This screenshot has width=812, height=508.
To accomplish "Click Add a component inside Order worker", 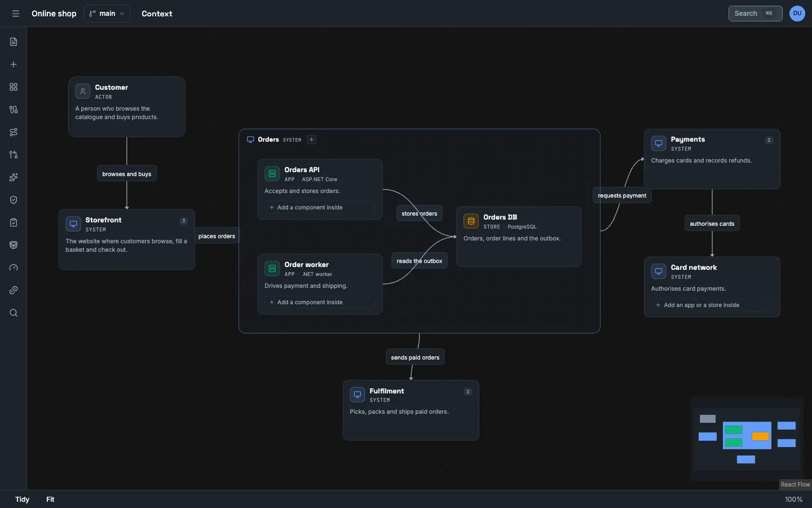I will [x=320, y=303].
